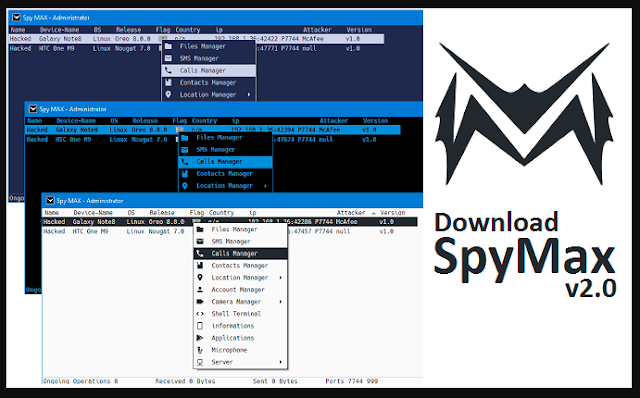This screenshot has height=398, width=640.
Task: Click Contacts Manager in navy window menu
Action: (x=209, y=82)
